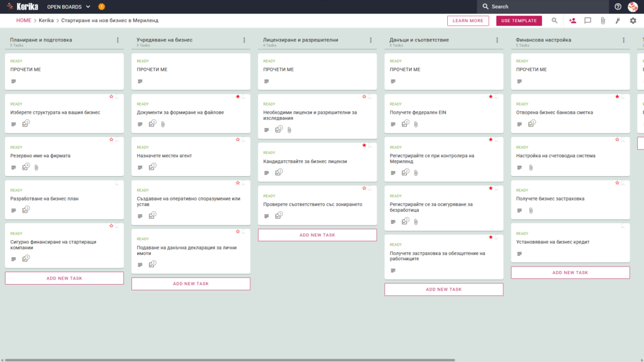The image size is (644, 362).
Task: Open checklist icon on Проверете съответствието със зонирането
Action: (x=279, y=215)
